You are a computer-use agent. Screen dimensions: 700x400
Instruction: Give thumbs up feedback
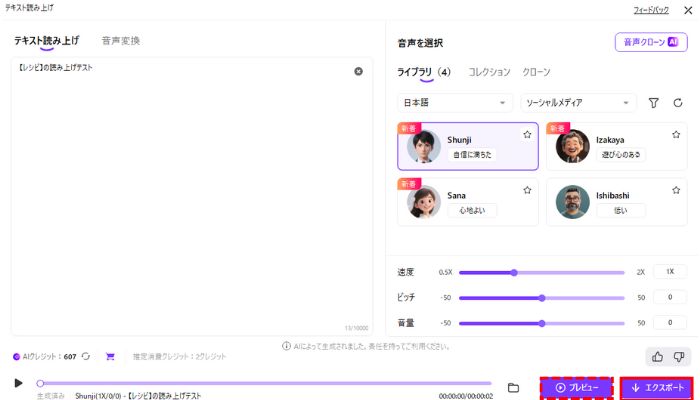tap(657, 356)
